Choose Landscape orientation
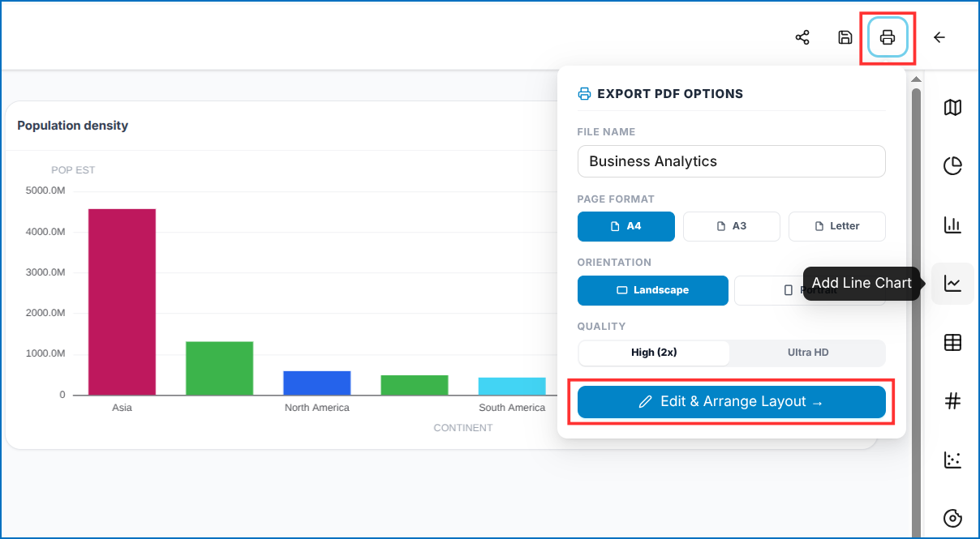Viewport: 980px width, 539px height. pos(652,290)
